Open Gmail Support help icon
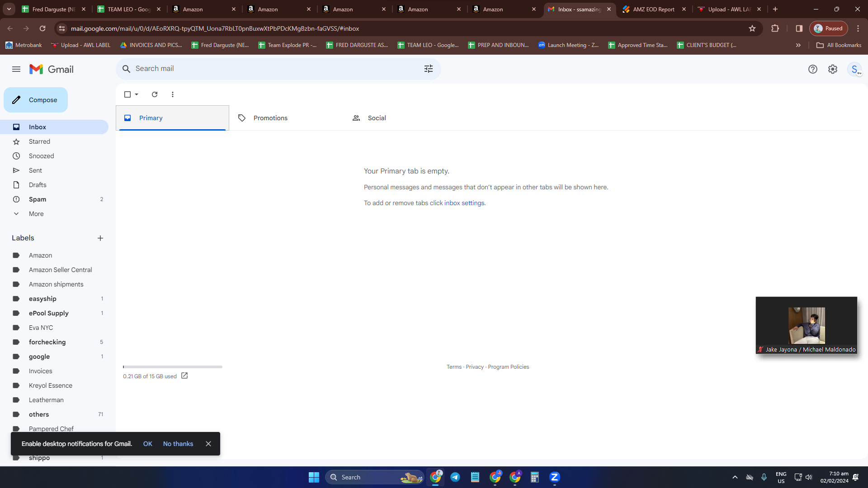Viewport: 868px width, 488px height. (813, 69)
